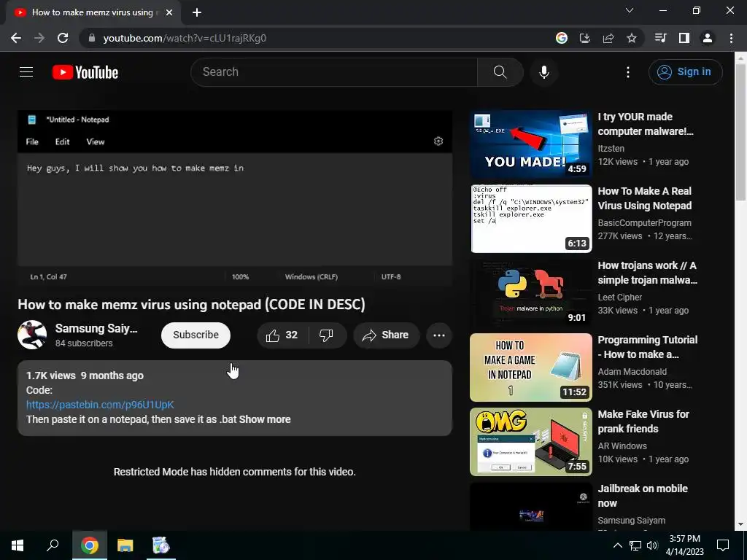Click the address bar URL

[x=185, y=38]
